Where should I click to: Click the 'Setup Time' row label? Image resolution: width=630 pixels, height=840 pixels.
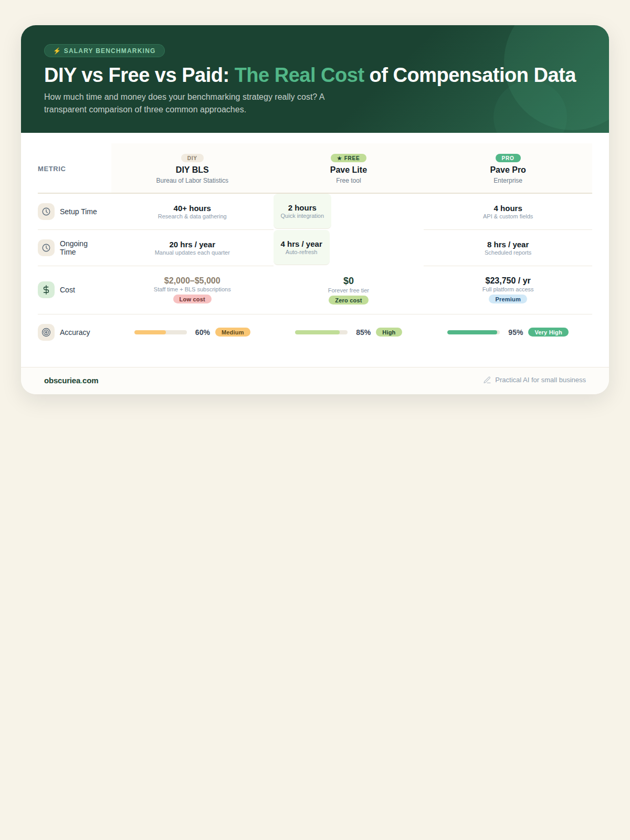tap(78, 212)
